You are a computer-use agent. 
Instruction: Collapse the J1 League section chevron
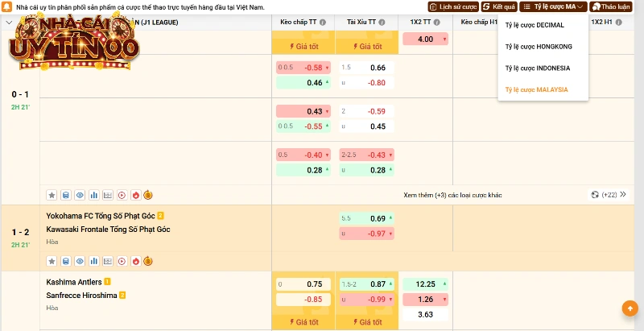coord(9,23)
